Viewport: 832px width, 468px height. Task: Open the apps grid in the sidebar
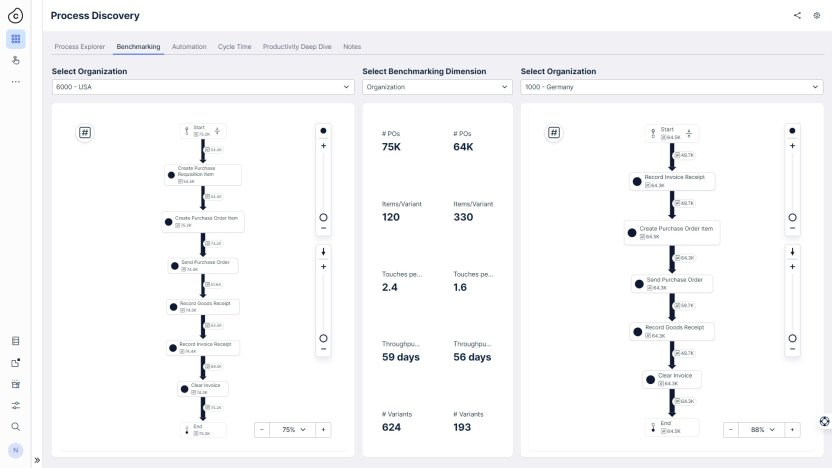pos(16,39)
